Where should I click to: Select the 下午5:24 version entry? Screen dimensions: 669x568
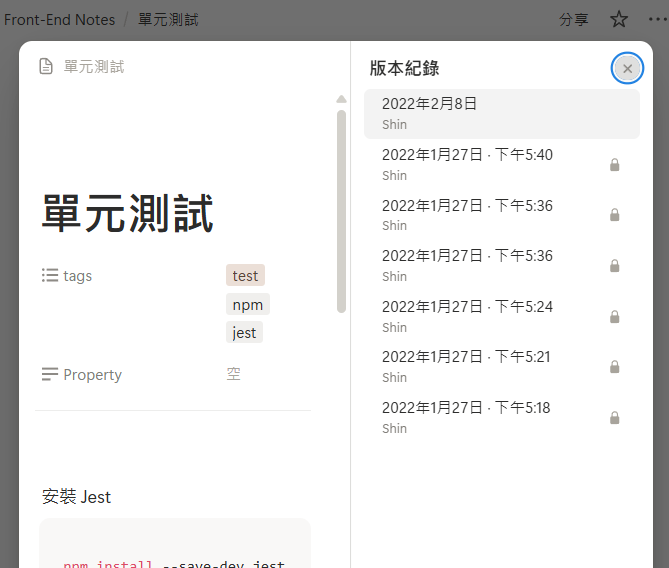(x=502, y=317)
